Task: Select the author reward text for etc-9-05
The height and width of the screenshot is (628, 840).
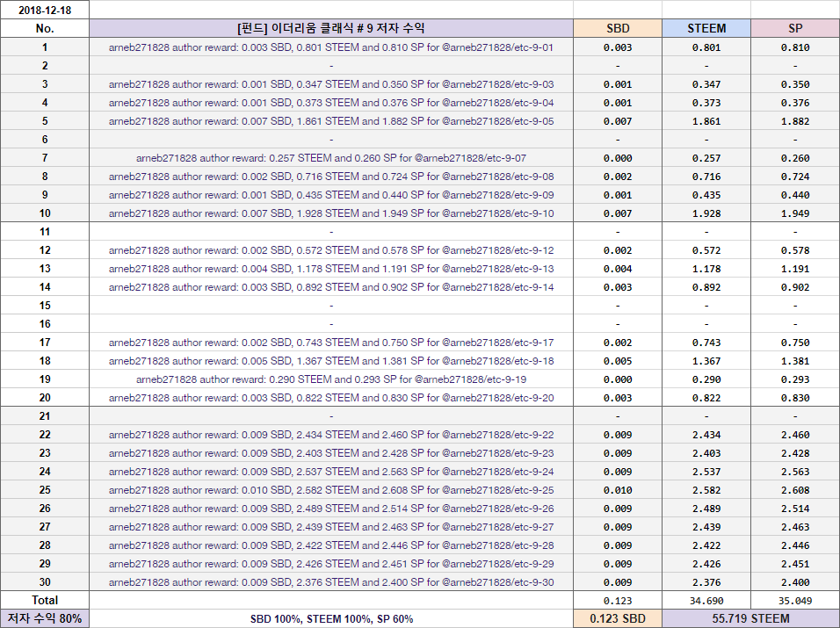Action: pos(331,121)
